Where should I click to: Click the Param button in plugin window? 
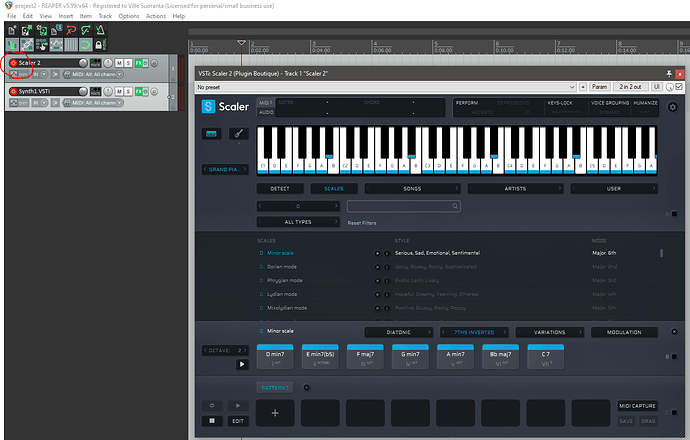pyautogui.click(x=599, y=87)
